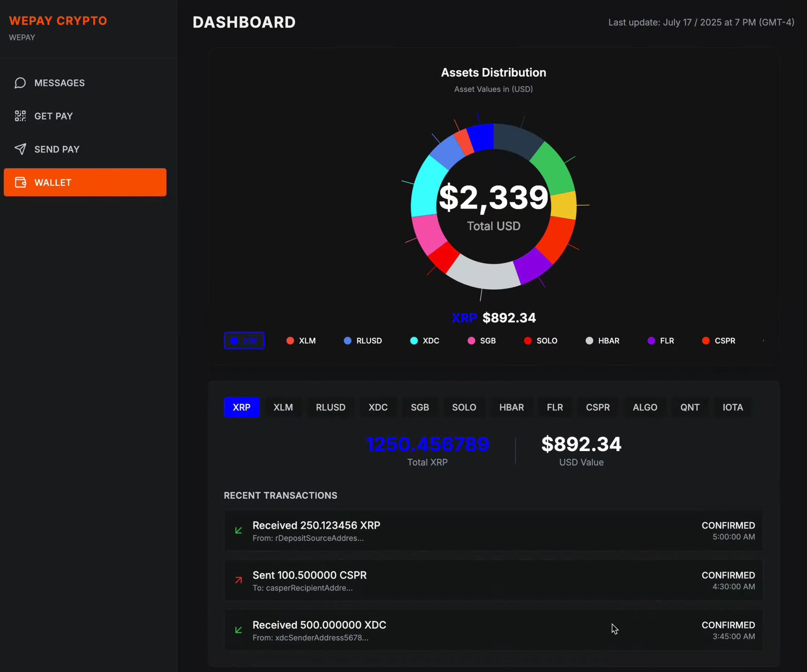
Task: Click the red sent arrow on CSPR transaction
Action: tap(239, 580)
